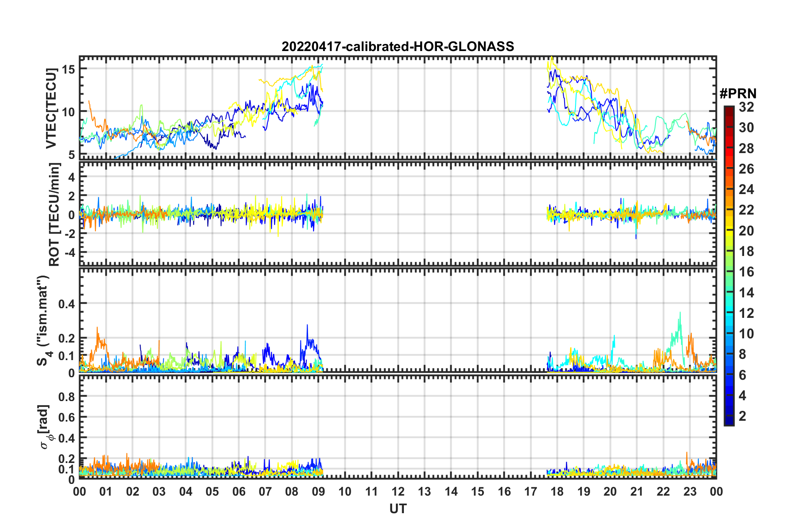Image resolution: width=796 pixels, height=532 pixels.
Task: Click sigma phi tick label 0.8
Action: coord(67,396)
